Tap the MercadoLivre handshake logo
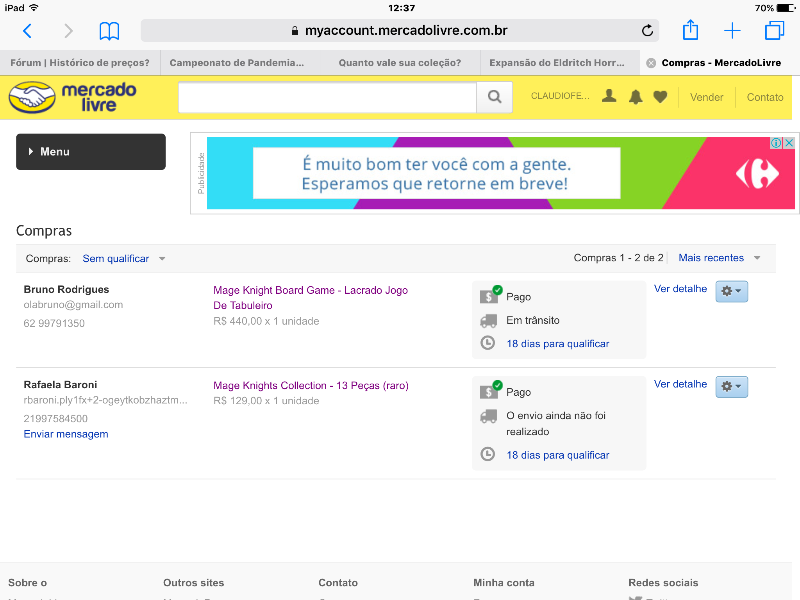800x600 pixels. 32,97
